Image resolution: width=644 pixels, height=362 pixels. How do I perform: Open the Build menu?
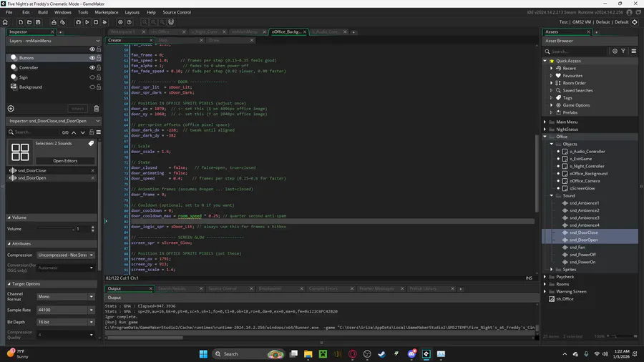point(43,12)
